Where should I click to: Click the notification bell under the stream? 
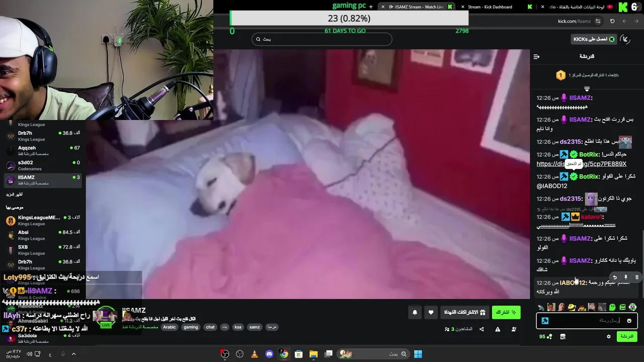coord(415,312)
